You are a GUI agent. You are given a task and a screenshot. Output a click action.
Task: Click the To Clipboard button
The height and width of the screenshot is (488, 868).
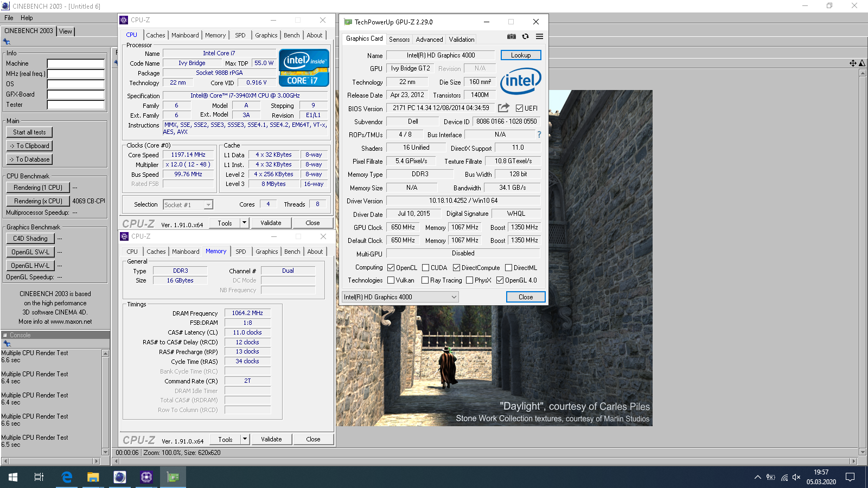(29, 146)
